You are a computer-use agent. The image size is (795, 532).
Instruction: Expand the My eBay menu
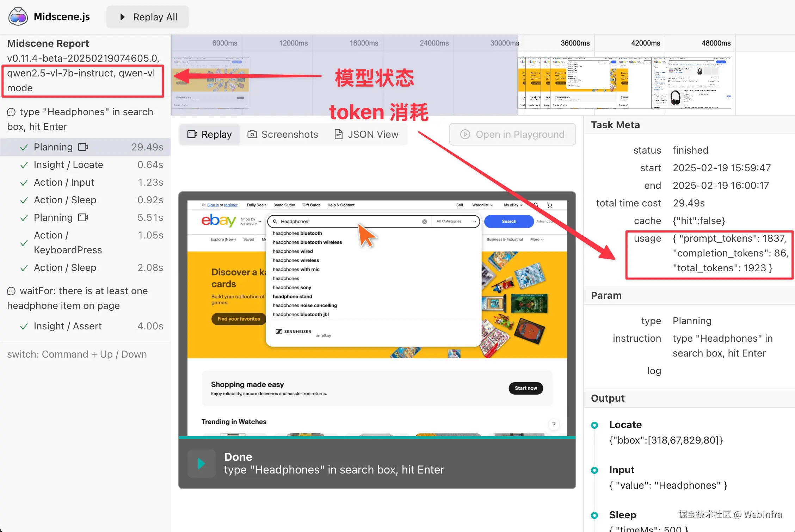513,205
